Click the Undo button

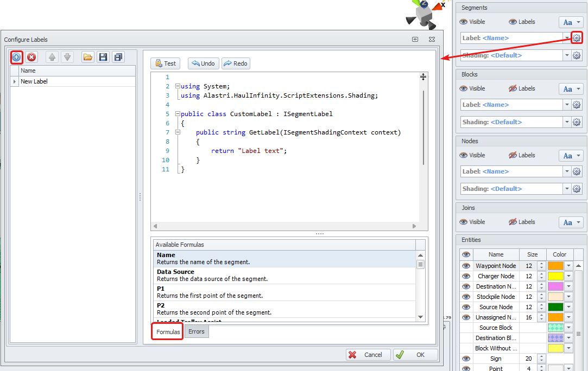[x=203, y=63]
